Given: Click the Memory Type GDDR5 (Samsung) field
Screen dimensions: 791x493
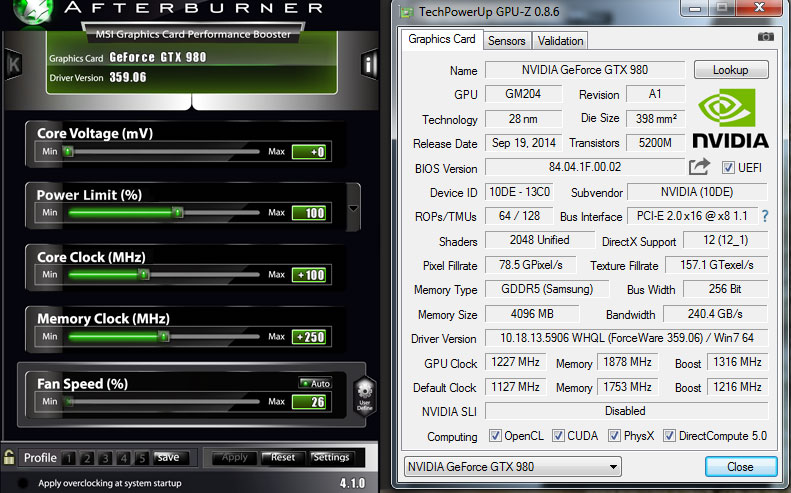Looking at the screenshot, I should [547, 289].
